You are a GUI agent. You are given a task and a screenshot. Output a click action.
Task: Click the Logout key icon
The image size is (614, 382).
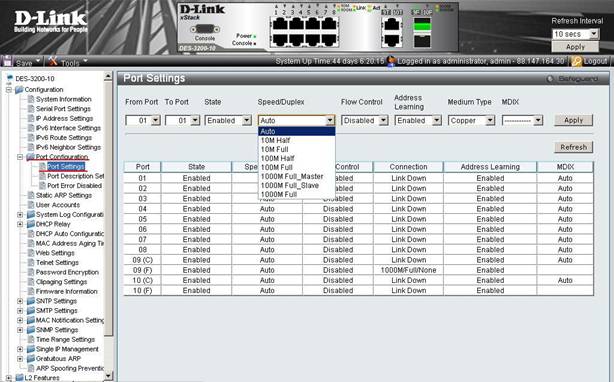tap(576, 61)
